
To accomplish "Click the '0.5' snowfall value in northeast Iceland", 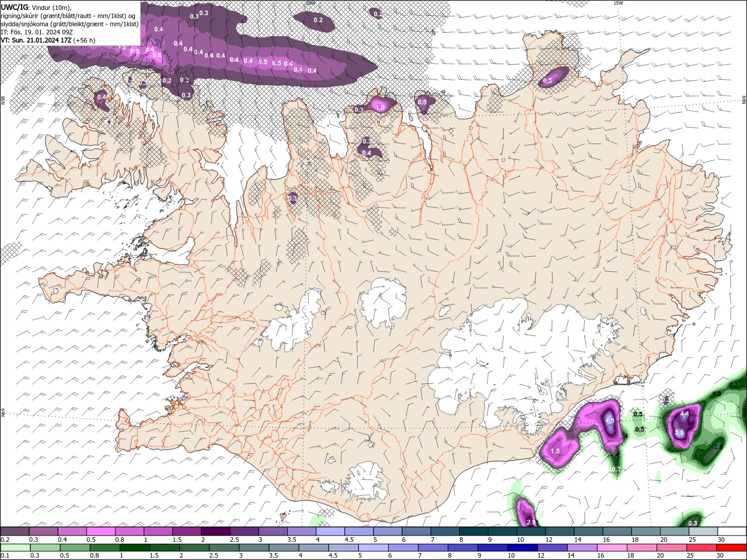I will tap(548, 80).
